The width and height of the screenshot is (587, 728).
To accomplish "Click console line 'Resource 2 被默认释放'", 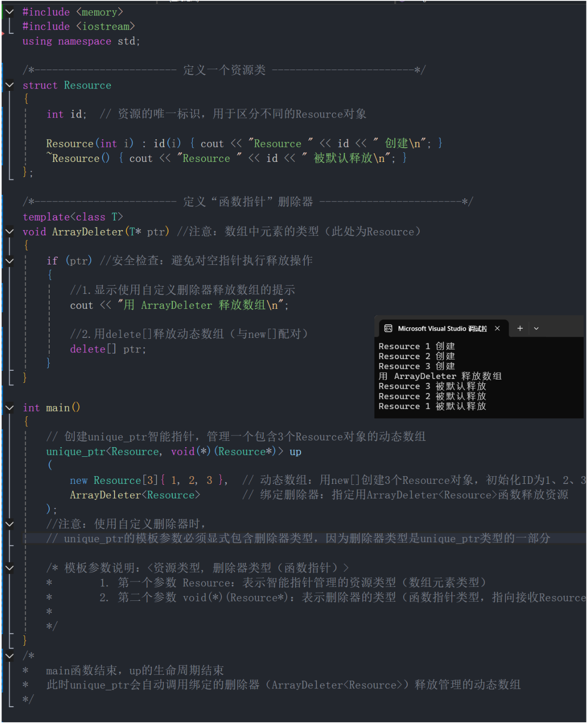I will [x=432, y=396].
